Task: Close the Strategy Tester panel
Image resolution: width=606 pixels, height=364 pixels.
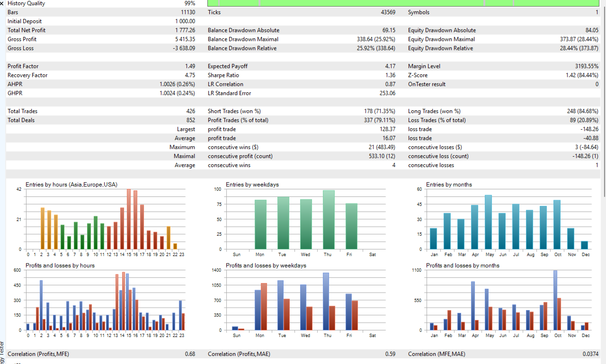Action: click(x=3, y=3)
